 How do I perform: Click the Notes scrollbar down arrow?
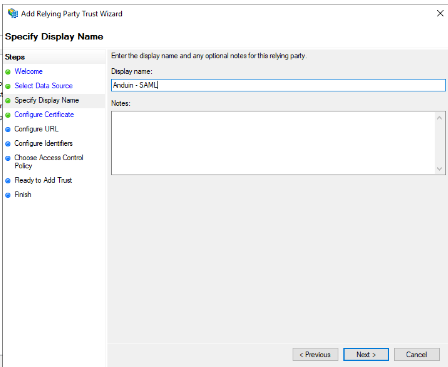tap(439, 169)
